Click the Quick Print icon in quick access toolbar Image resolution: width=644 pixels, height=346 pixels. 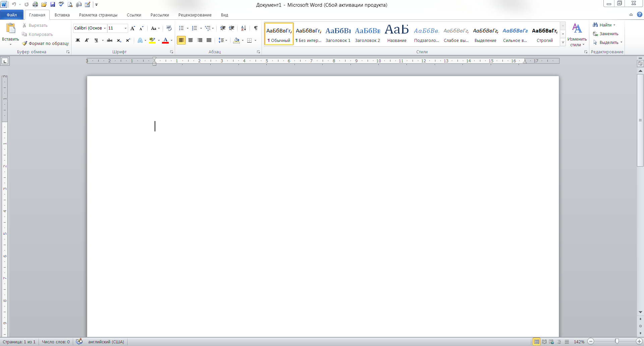click(35, 5)
